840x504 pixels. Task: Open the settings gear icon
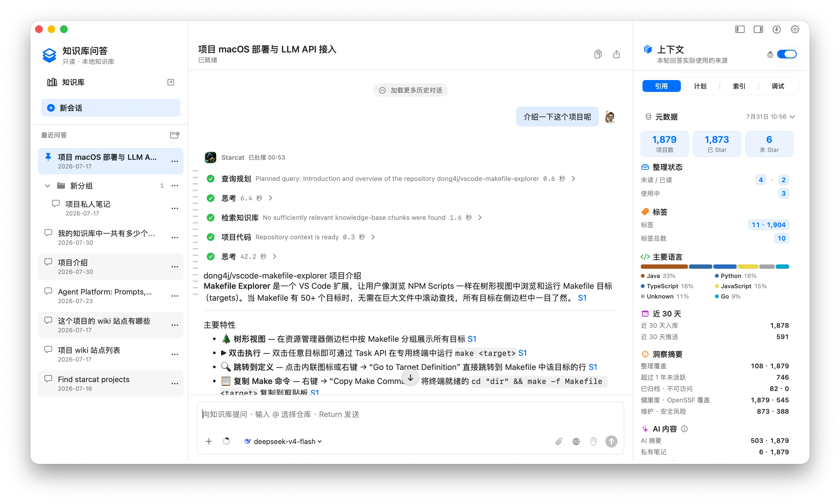pyautogui.click(x=795, y=29)
